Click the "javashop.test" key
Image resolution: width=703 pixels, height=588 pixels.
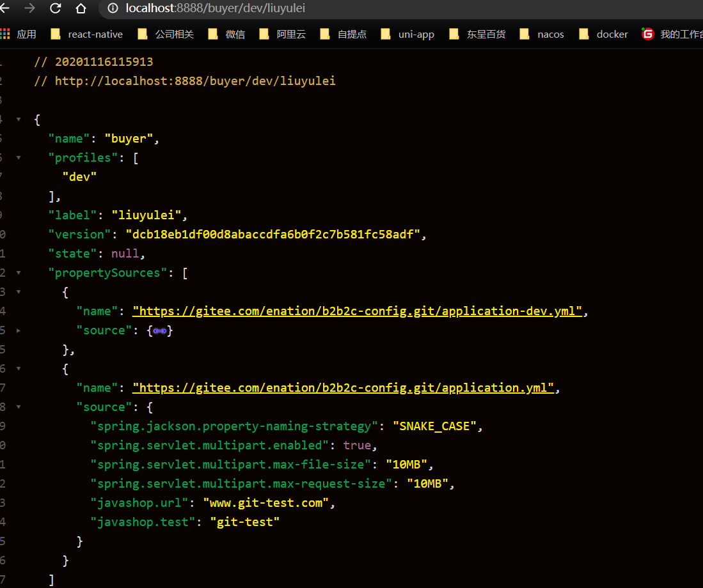(143, 523)
